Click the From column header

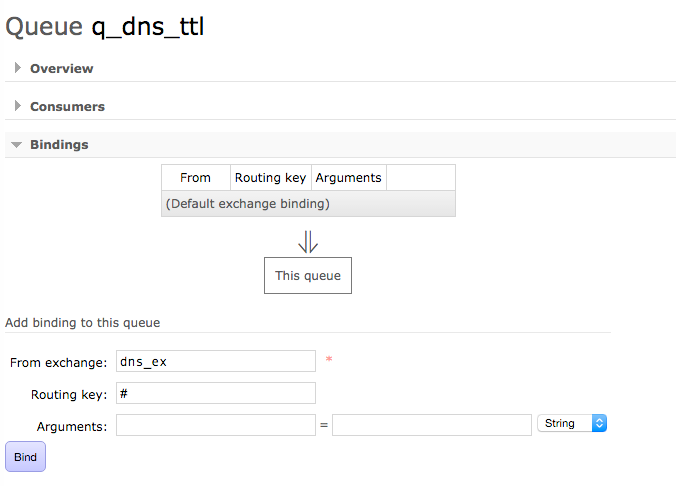click(196, 178)
